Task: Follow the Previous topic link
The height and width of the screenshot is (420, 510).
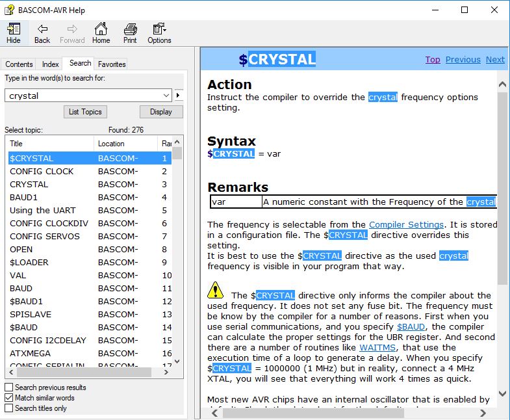Action: pos(463,60)
